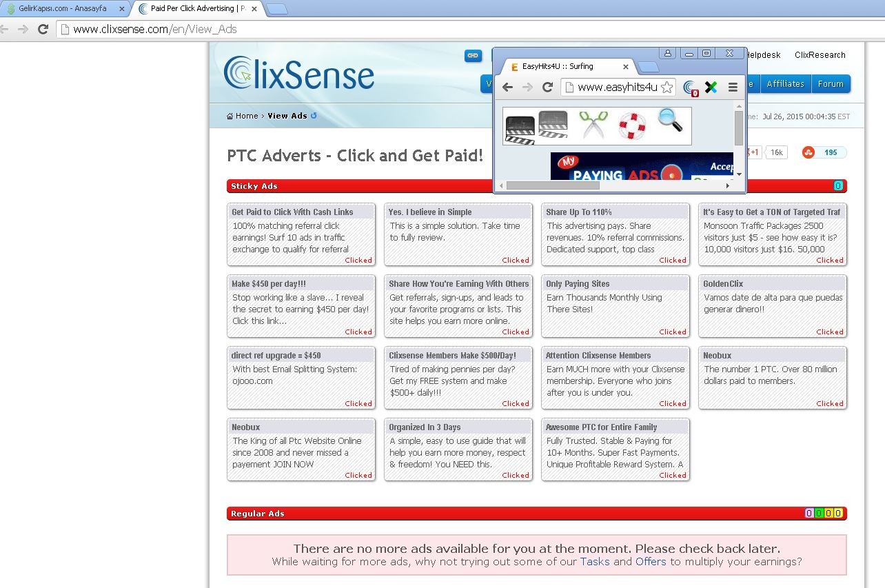Switch to the GelirKapısı.com - Anasayfa tab
The width and height of the screenshot is (885, 588).
point(63,9)
